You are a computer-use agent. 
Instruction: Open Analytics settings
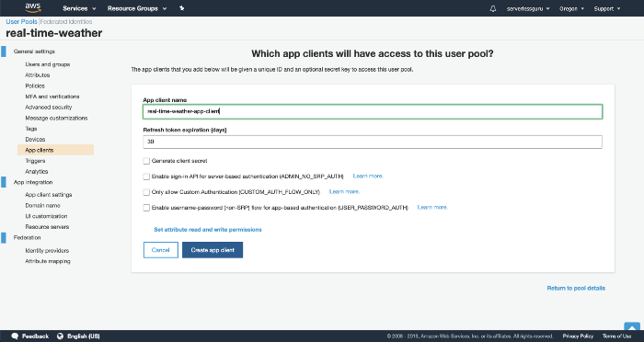tap(37, 172)
